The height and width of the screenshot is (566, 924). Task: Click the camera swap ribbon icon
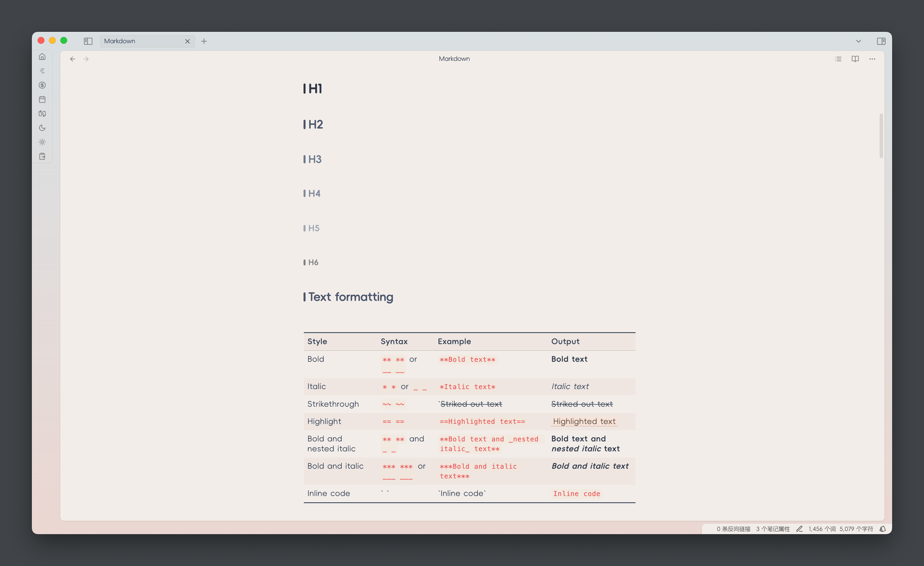point(42,113)
